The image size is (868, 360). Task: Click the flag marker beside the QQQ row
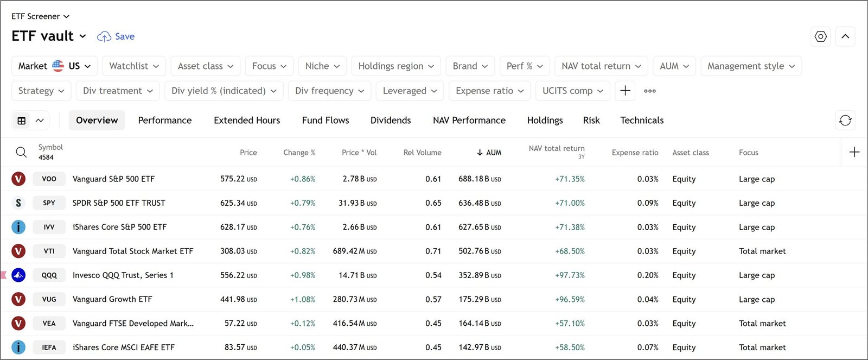pos(3,275)
